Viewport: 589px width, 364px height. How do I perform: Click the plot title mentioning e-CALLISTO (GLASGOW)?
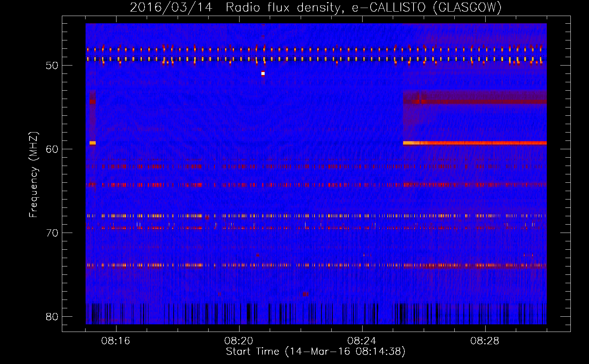(x=316, y=7)
